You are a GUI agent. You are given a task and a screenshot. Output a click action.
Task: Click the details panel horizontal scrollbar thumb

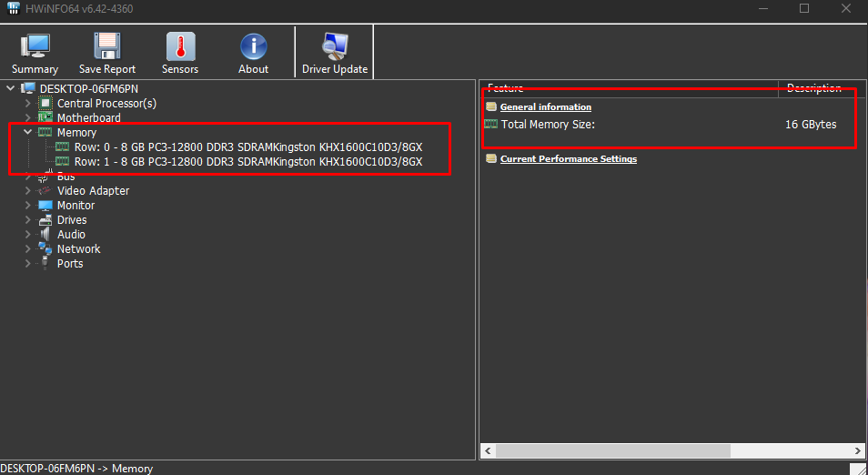pos(613,450)
